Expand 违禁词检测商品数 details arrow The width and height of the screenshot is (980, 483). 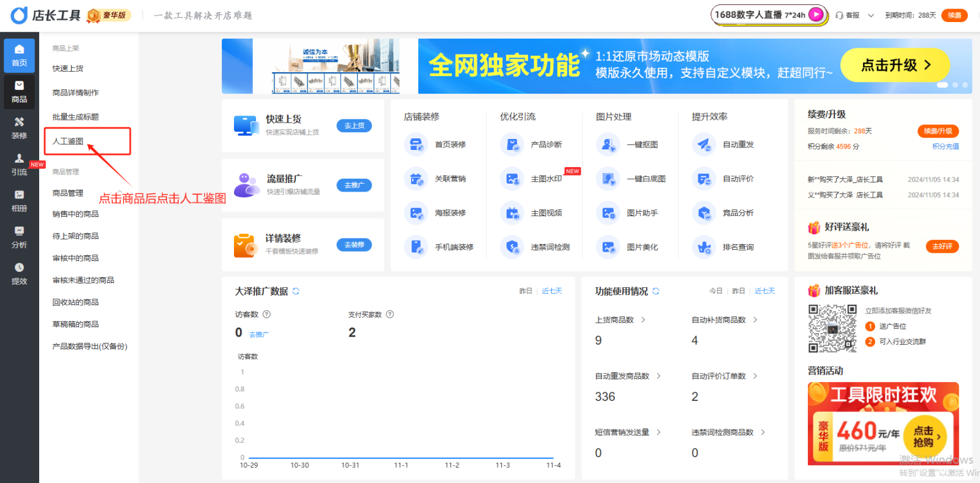[x=763, y=432]
